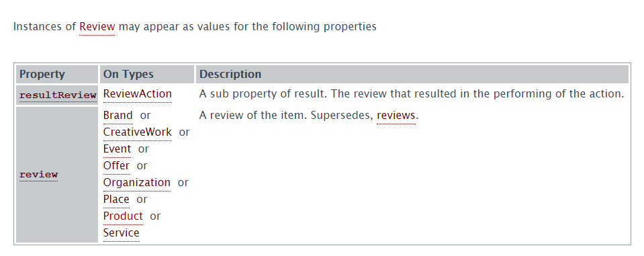Screen dimensions: 644x256
Task: Visit the Place type link
Action: pyautogui.click(x=116, y=200)
